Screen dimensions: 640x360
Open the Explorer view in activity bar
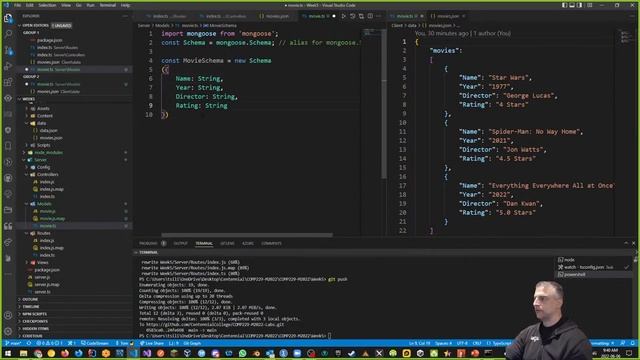point(8,18)
